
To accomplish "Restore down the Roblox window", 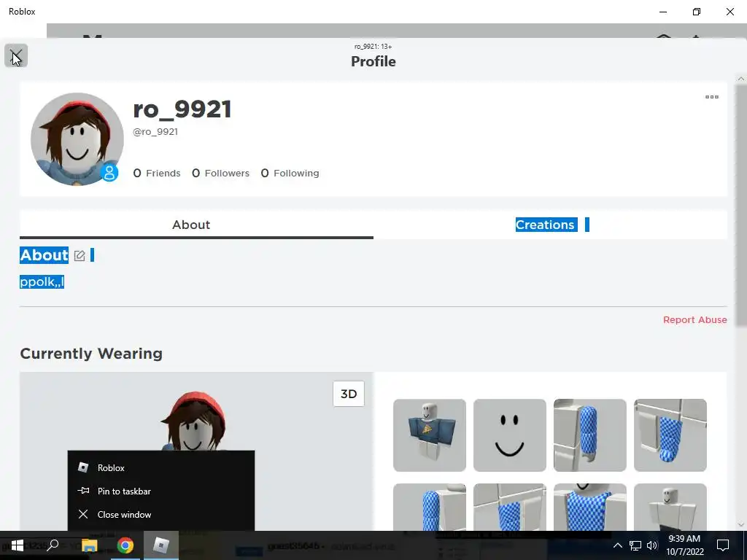I will [697, 12].
